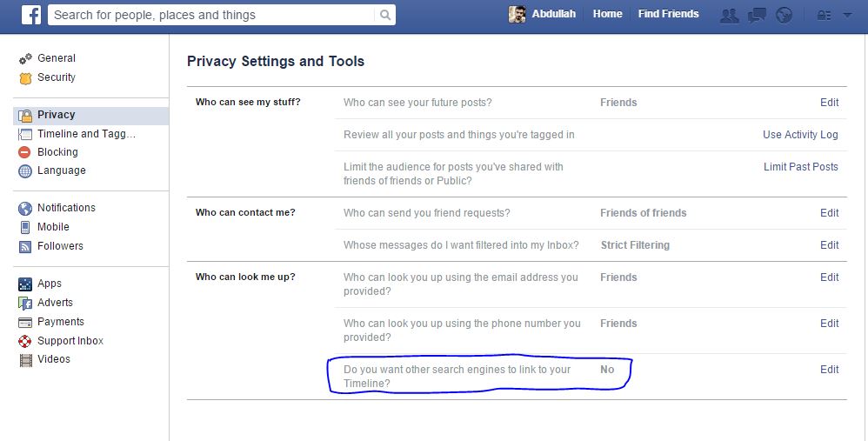Screen dimensions: 868x441
Task: Select the Blocking icon in sidebar
Action: [24, 152]
